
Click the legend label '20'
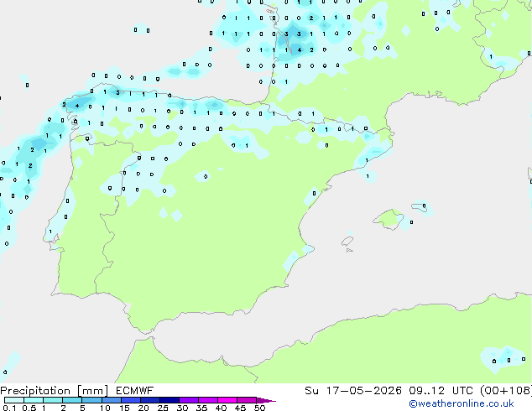point(143,408)
